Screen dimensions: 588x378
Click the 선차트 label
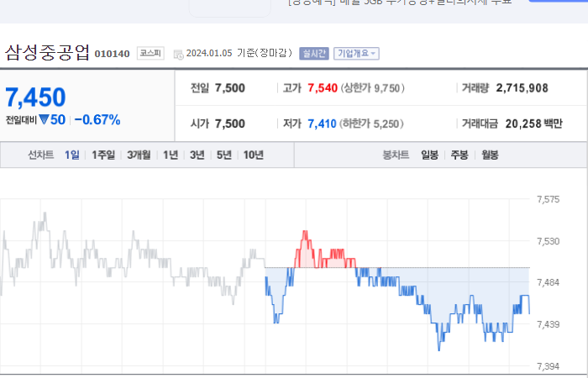(41, 155)
